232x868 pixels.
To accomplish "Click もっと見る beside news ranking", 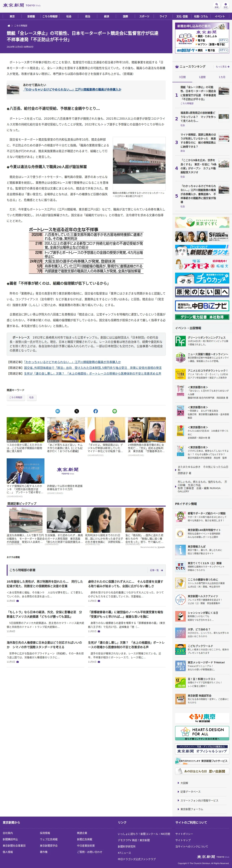I will [223, 67].
